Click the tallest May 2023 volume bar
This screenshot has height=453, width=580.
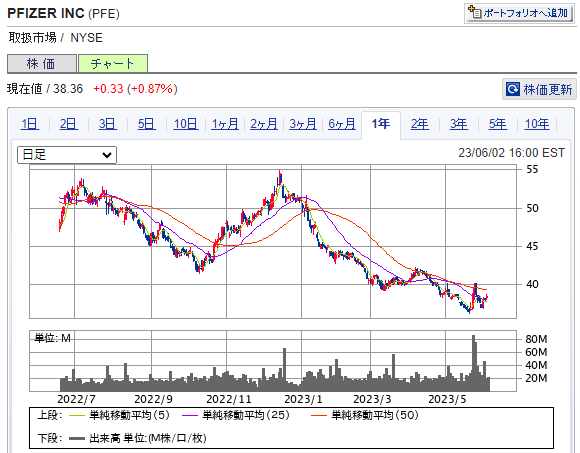coord(473,363)
